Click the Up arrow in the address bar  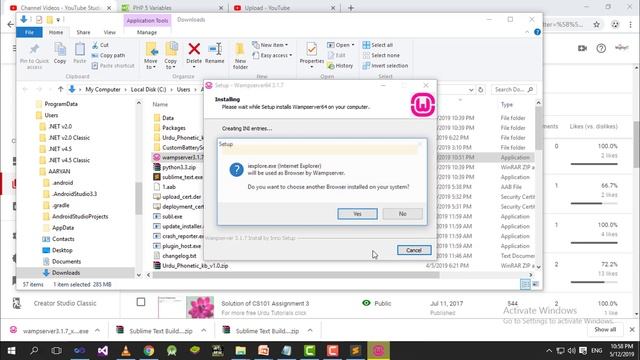tap(60, 89)
